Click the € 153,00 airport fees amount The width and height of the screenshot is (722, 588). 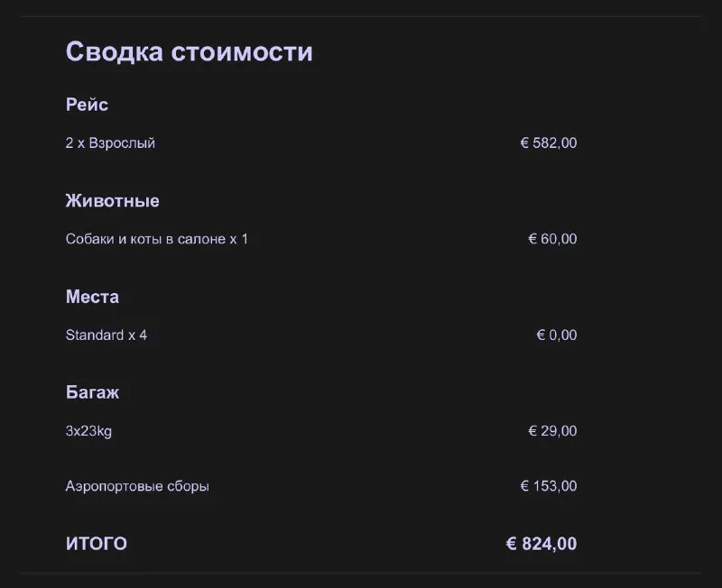[548, 486]
